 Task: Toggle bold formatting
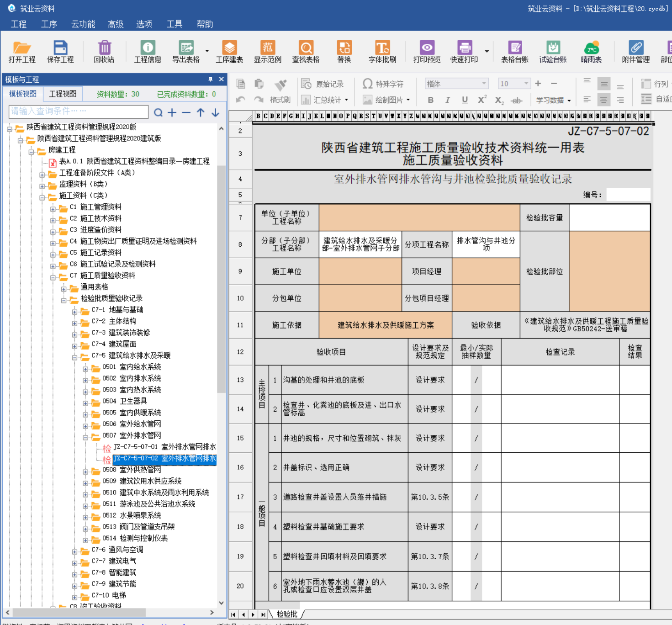click(x=430, y=100)
